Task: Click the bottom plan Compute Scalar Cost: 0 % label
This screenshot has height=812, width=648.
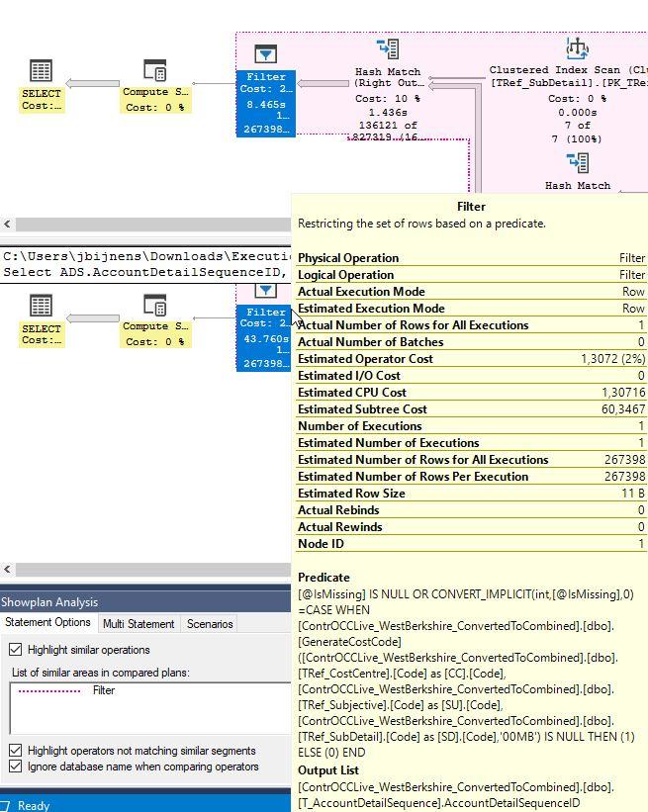Action: click(x=155, y=342)
